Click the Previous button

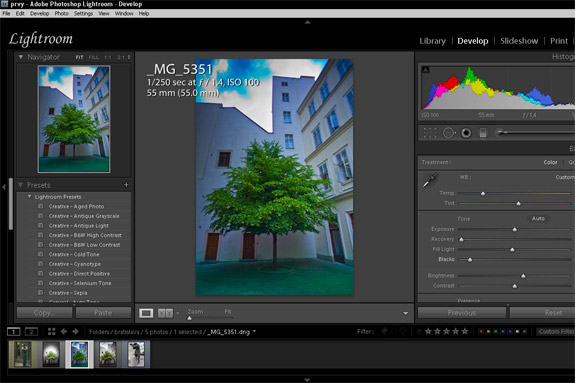462,313
